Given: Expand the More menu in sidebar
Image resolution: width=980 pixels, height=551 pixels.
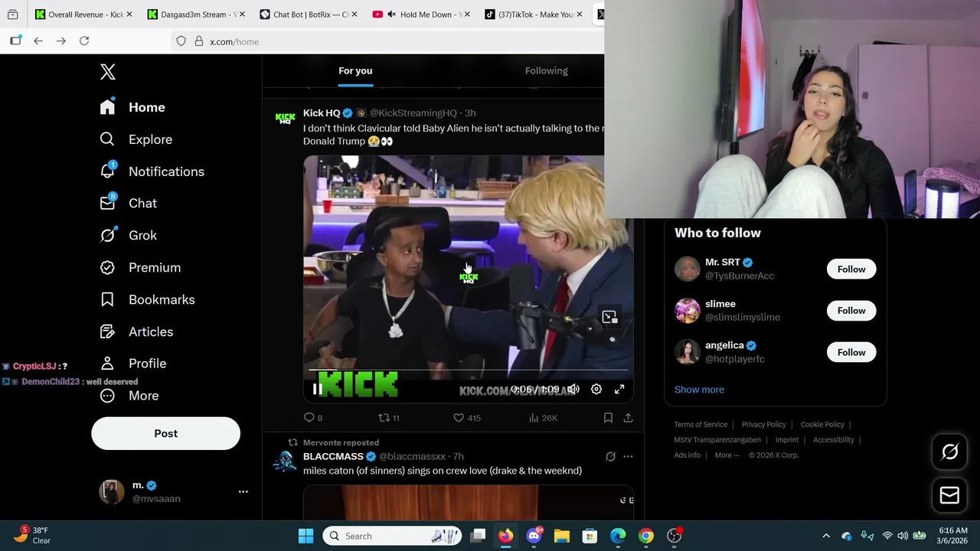Looking at the screenshot, I should 129,396.
